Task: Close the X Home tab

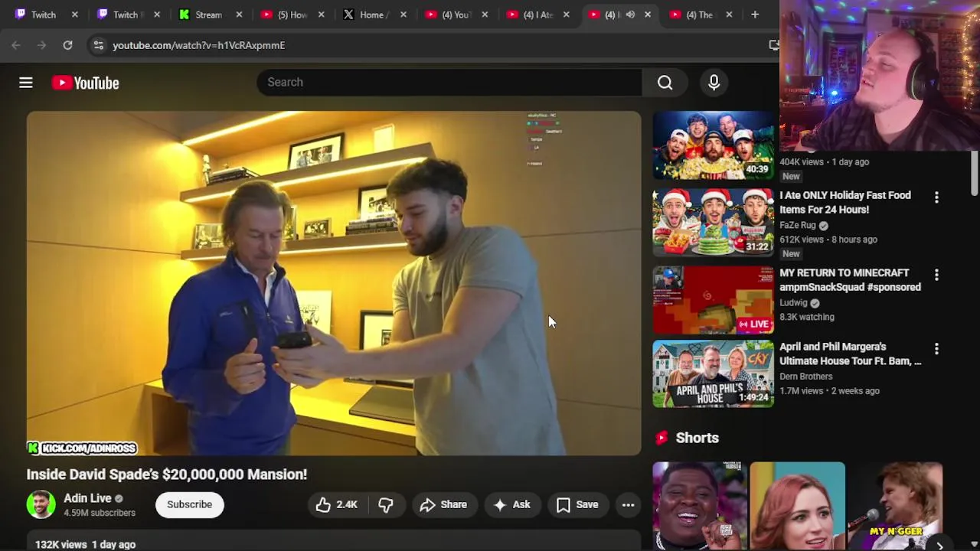Action: coord(403,15)
